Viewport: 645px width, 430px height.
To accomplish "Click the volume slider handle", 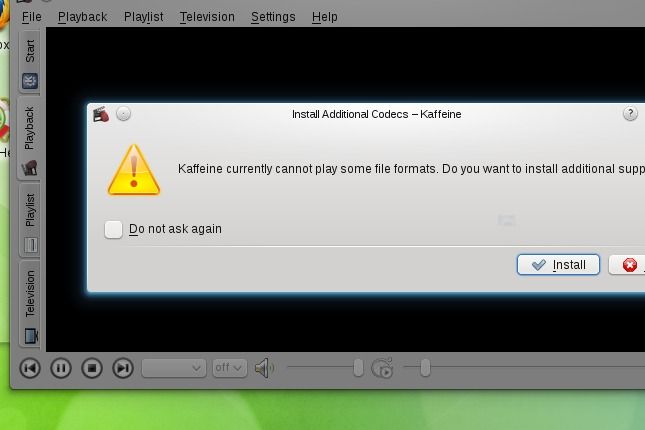I will click(x=358, y=368).
